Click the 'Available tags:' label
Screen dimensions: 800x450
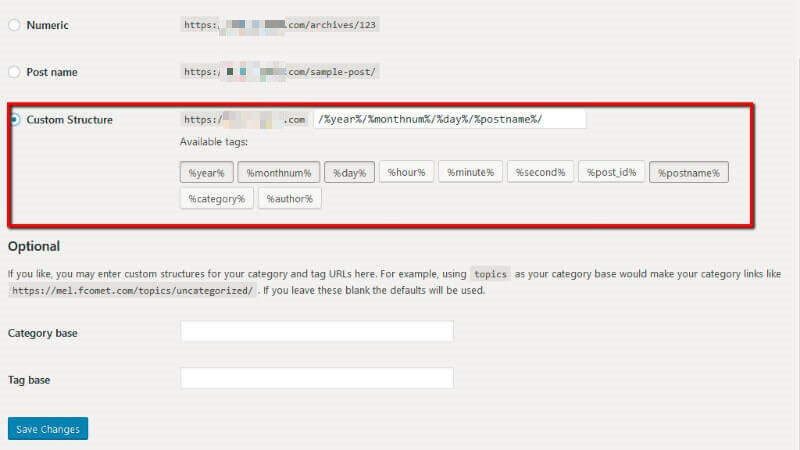click(x=214, y=142)
